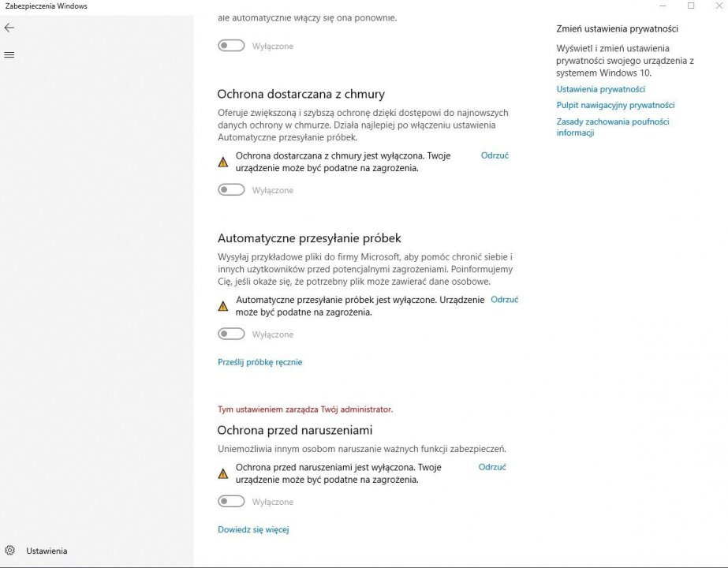
Task: Toggle the Ochrona przed naruszeniami switch
Action: click(231, 501)
